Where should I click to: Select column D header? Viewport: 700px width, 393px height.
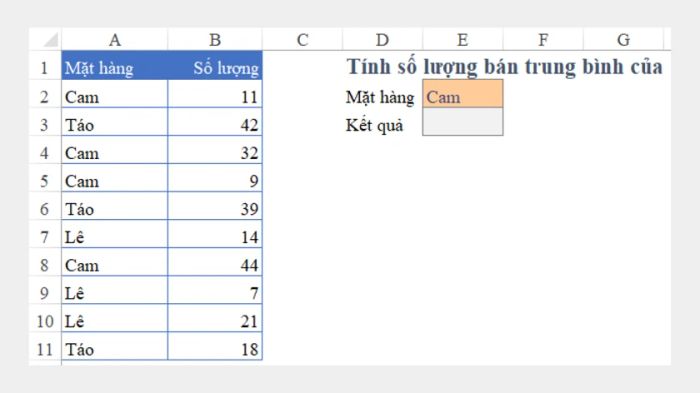[x=382, y=40]
